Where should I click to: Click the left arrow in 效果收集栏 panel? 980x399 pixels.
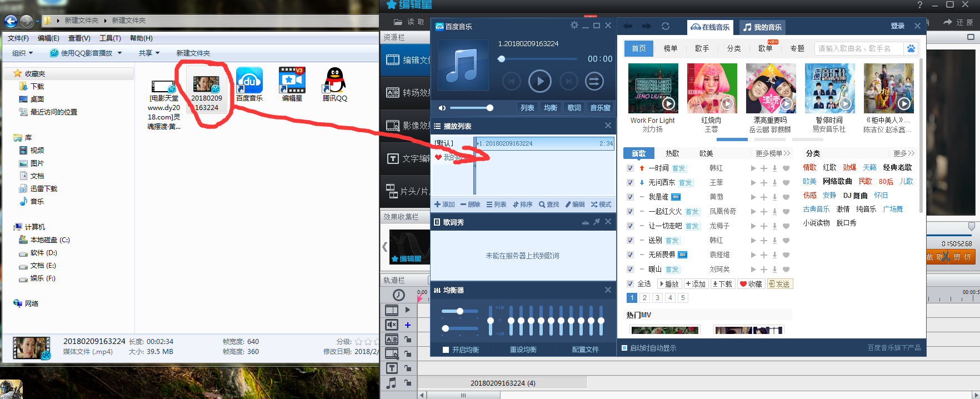(384, 246)
